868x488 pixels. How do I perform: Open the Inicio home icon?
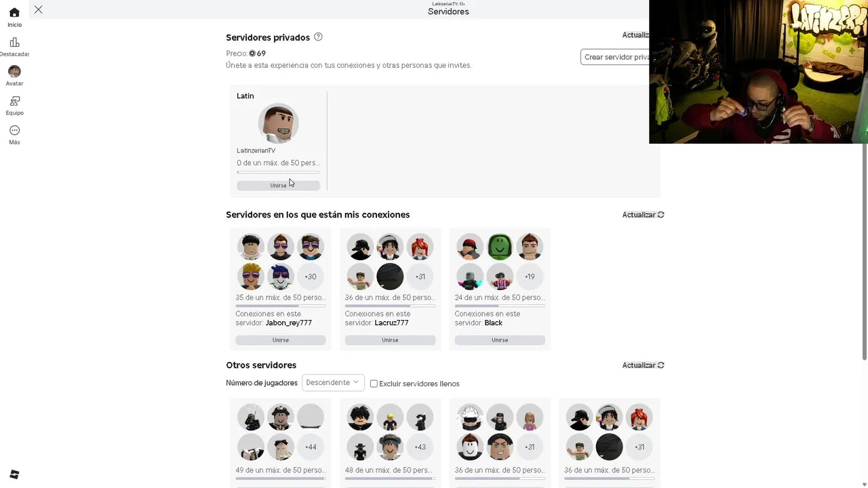click(14, 13)
